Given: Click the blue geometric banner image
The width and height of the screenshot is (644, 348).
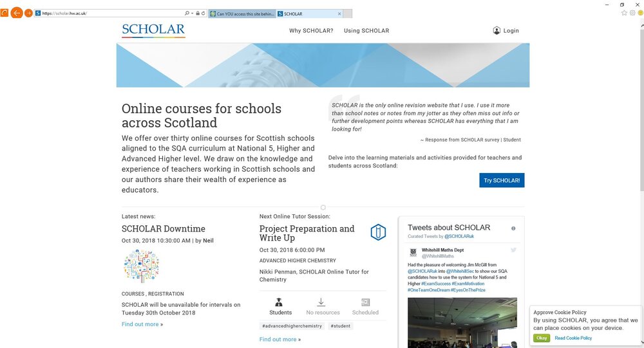Looking at the screenshot, I should (x=323, y=65).
